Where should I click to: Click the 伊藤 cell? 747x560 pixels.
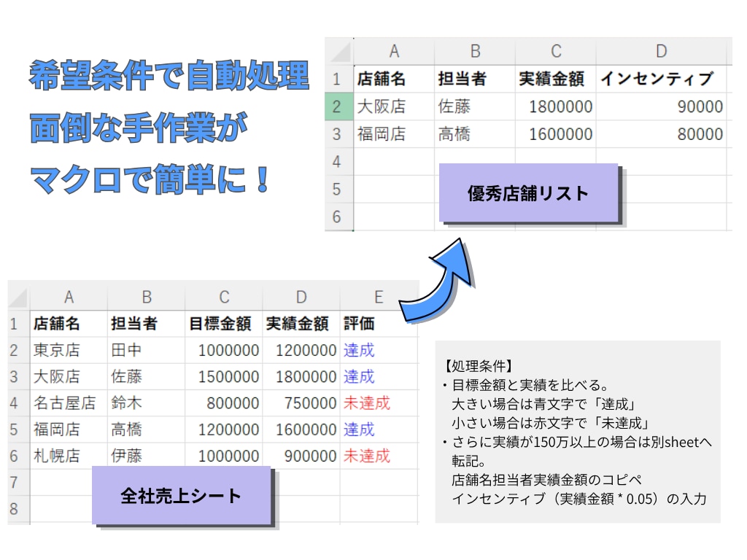click(146, 456)
